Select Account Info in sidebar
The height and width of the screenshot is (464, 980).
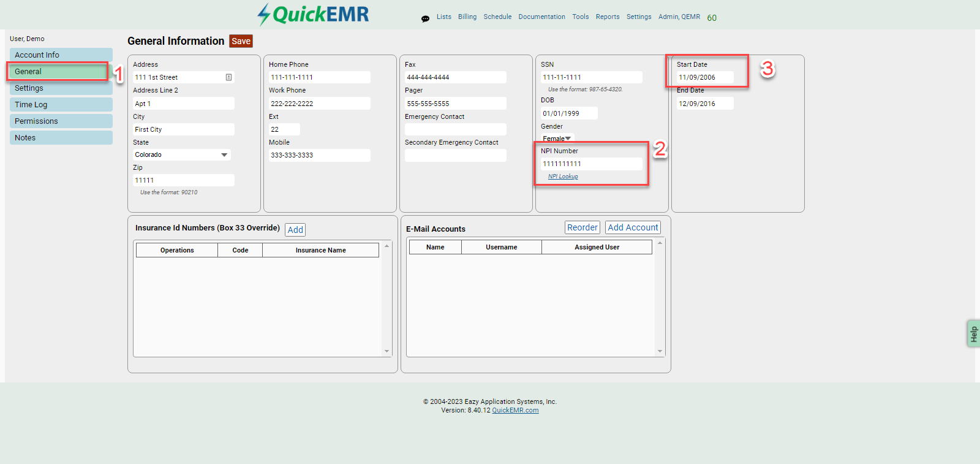pyautogui.click(x=61, y=55)
